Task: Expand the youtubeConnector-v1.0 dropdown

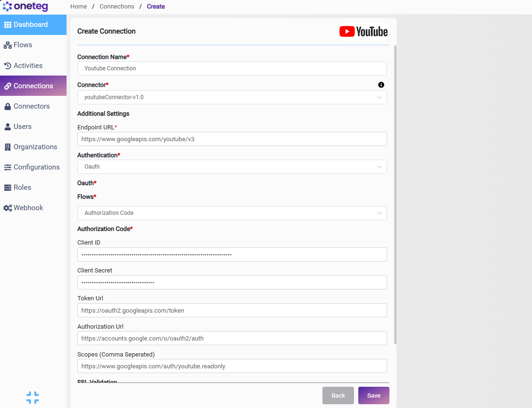Action: pyautogui.click(x=232, y=97)
